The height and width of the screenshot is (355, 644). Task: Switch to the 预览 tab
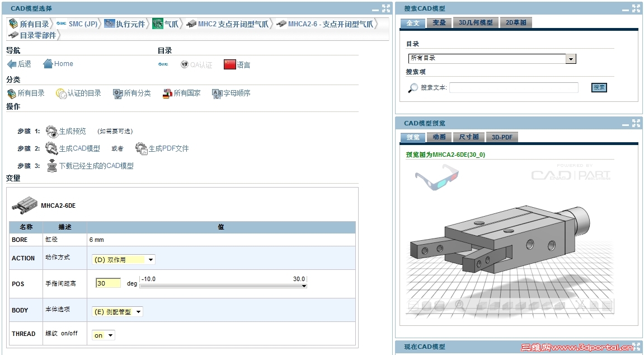(x=413, y=137)
